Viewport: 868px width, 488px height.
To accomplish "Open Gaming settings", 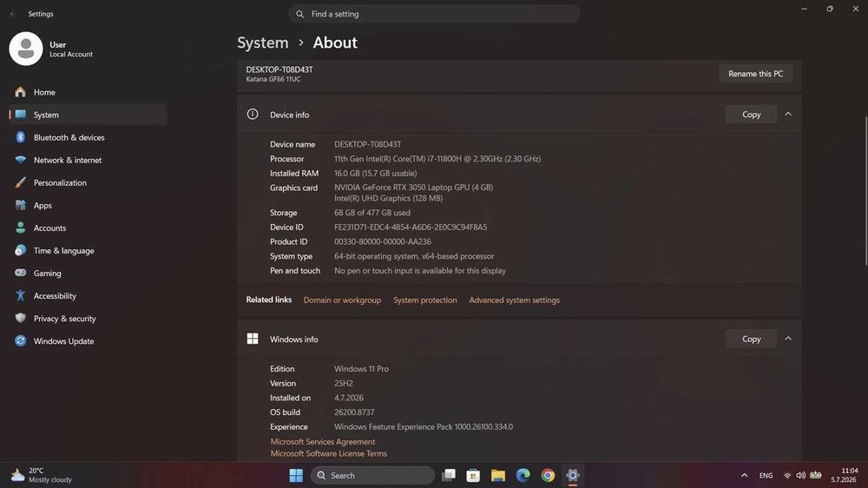I will tap(88, 273).
